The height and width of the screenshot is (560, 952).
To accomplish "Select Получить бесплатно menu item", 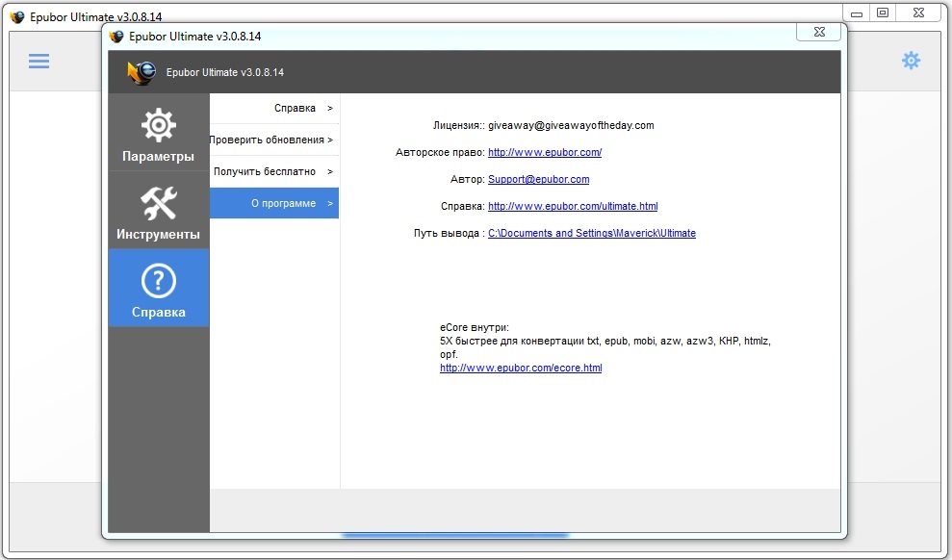I will (274, 171).
